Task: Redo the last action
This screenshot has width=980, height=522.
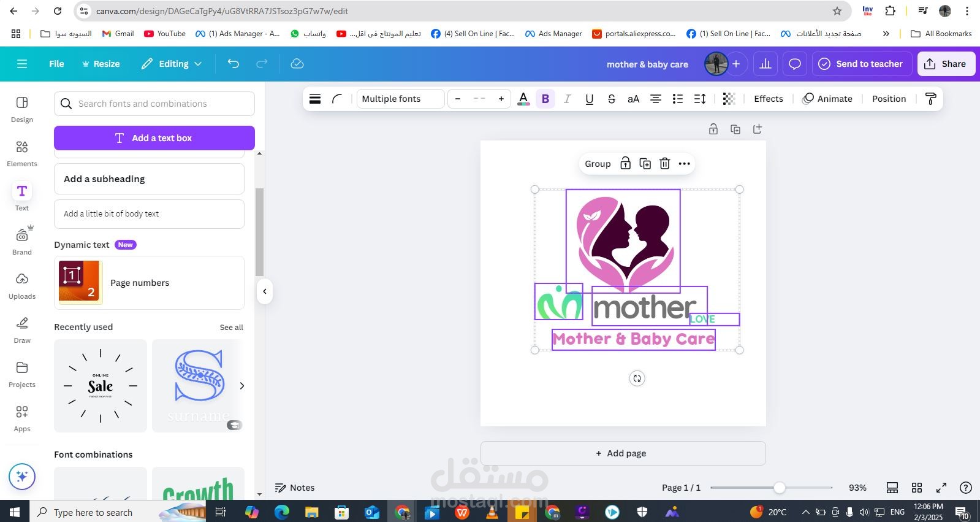Action: (x=262, y=64)
